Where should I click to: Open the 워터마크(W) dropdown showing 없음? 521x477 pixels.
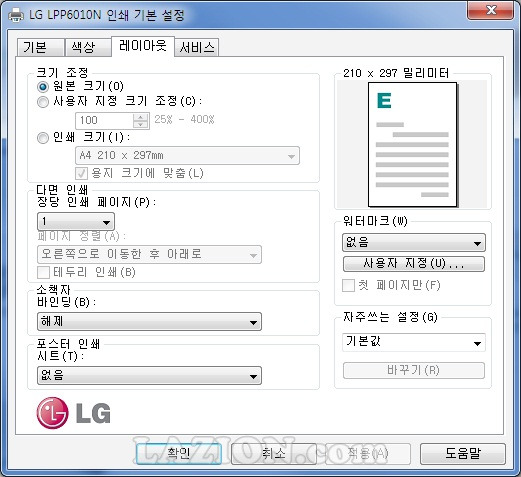[x=414, y=242]
